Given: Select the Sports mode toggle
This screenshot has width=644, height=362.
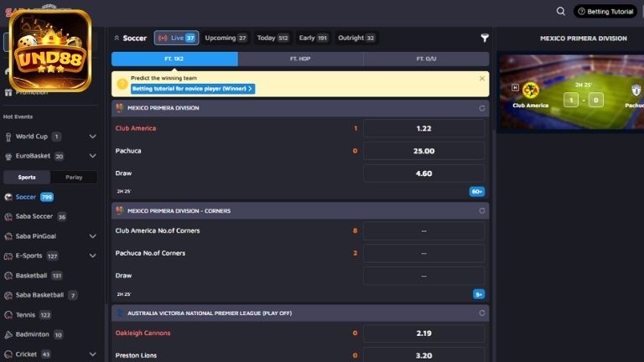Looking at the screenshot, I should click(x=27, y=178).
